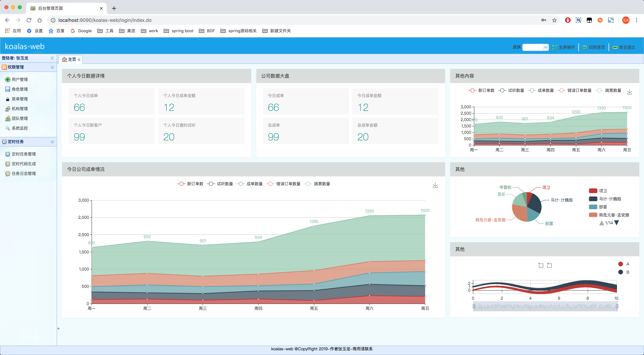Collapse the 定时任务 accordion section
This screenshot has height=355, width=644.
52,142
